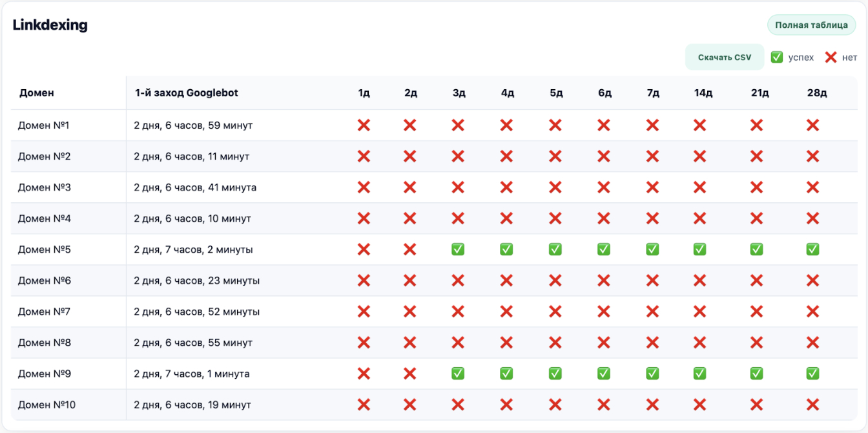
Task: Click the green checkmark for Домен №9 on 28д
Action: coord(812,374)
